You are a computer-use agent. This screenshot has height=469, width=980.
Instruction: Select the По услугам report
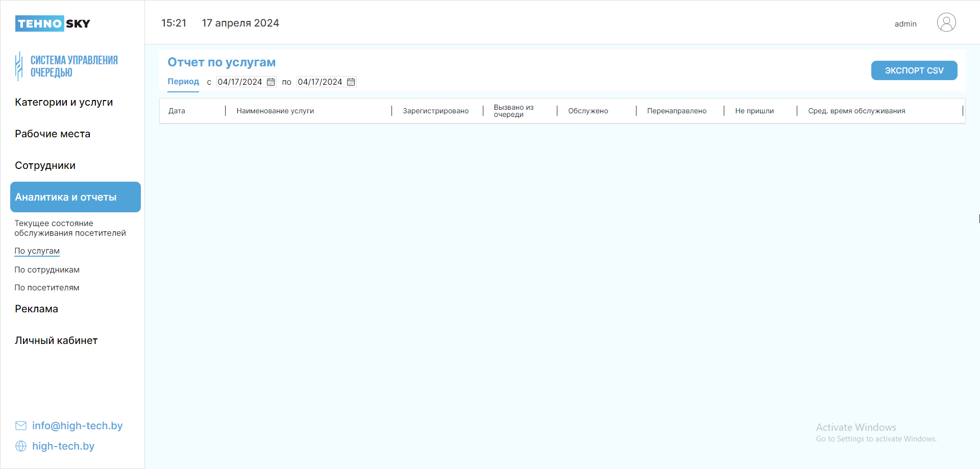pyautogui.click(x=37, y=251)
